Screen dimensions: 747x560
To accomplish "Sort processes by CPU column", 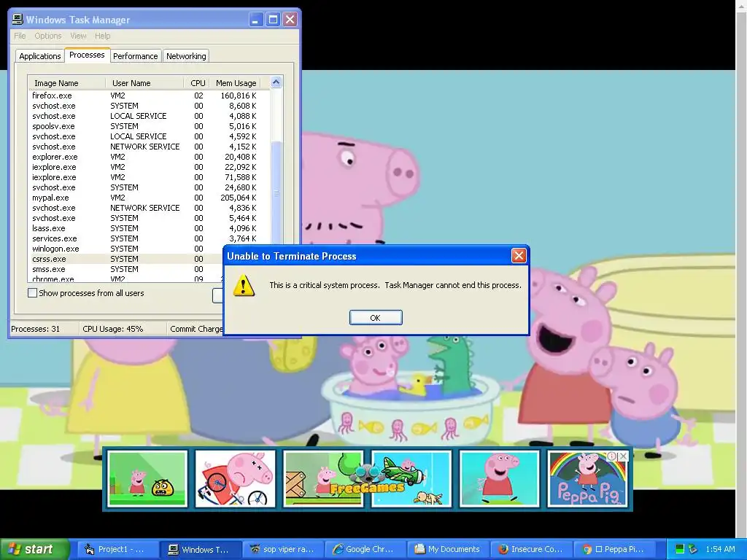I will click(198, 83).
